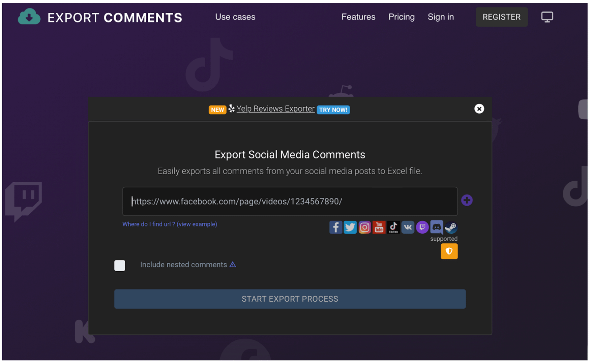Select the VK platform icon
The width and height of the screenshot is (589, 364).
coord(408,227)
